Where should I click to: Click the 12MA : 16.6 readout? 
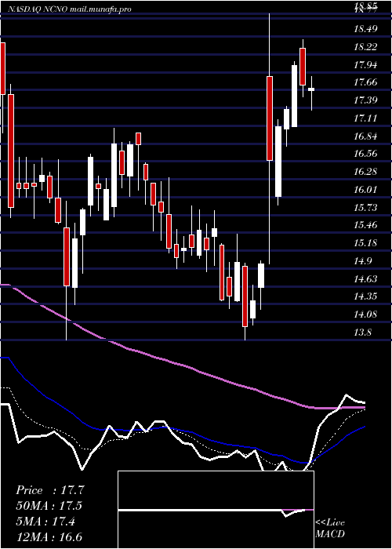[49, 537]
